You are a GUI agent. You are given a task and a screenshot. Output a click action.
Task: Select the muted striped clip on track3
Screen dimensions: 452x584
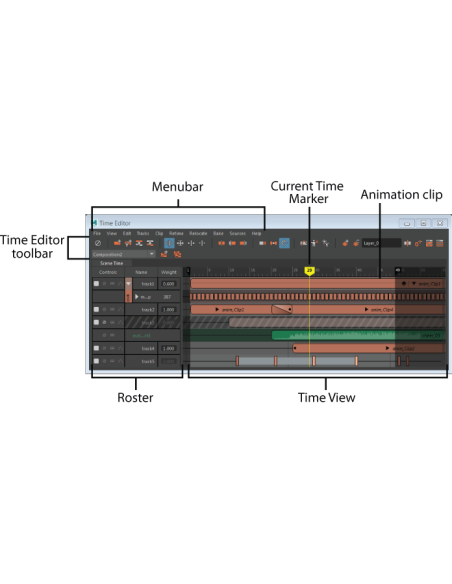coord(337,323)
